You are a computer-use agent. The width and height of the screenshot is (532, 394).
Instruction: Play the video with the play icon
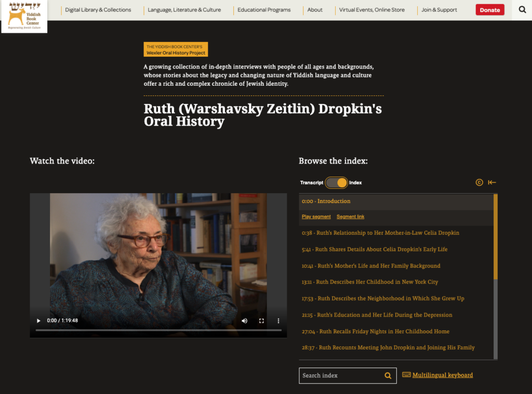38,320
